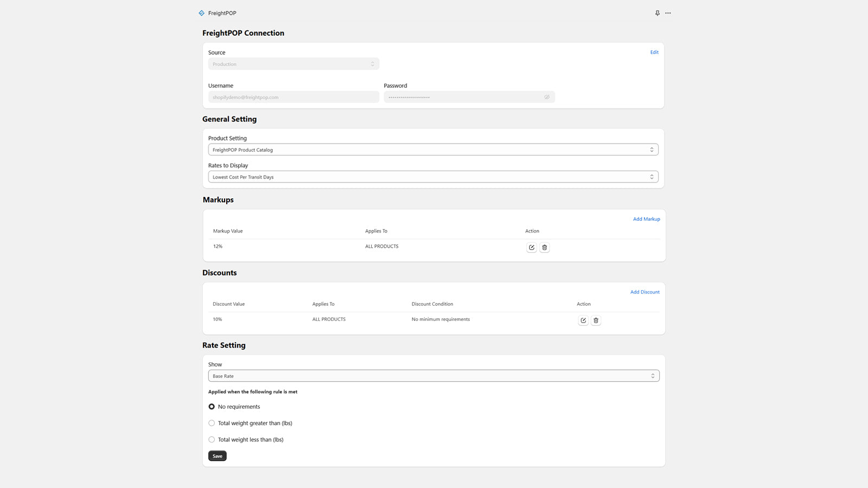868x488 pixels.
Task: Select Total weight less than (lbs)
Action: click(x=212, y=440)
